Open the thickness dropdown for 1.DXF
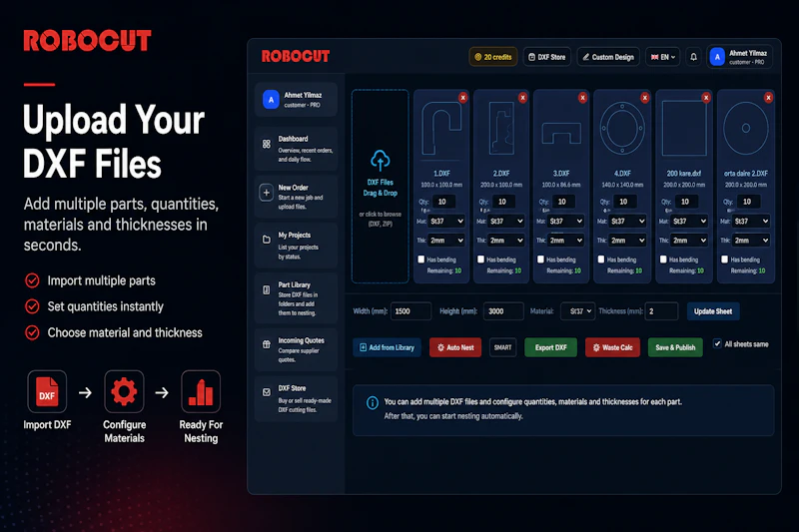The image size is (799, 532). [x=446, y=241]
